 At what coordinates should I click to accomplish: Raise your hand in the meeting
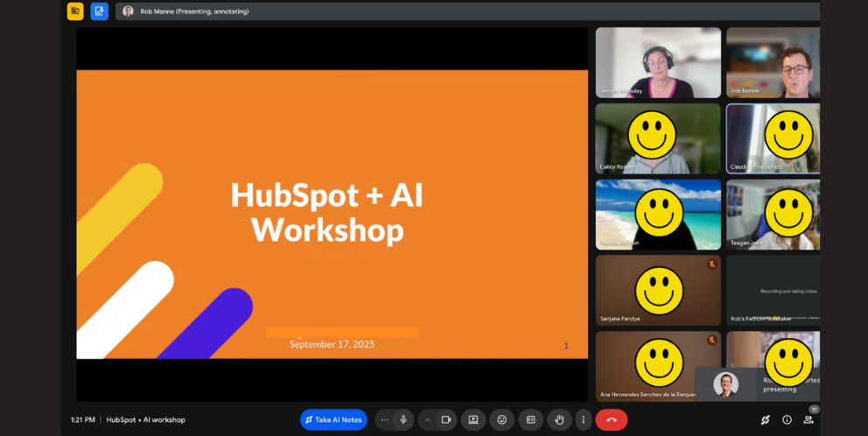coord(559,419)
